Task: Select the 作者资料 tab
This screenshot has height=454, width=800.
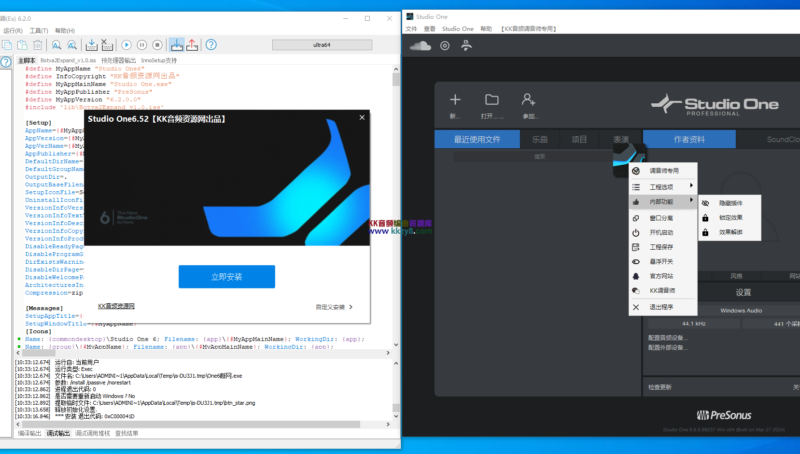Action: (689, 139)
